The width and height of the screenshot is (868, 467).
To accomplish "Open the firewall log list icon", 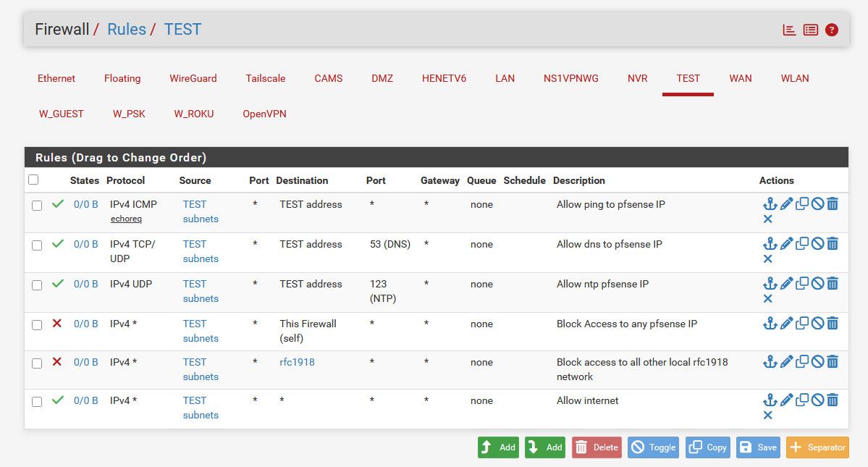I will tap(811, 30).
